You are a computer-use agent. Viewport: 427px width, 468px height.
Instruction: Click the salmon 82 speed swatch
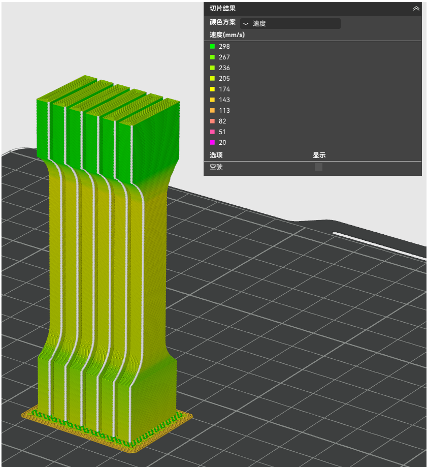tap(212, 121)
